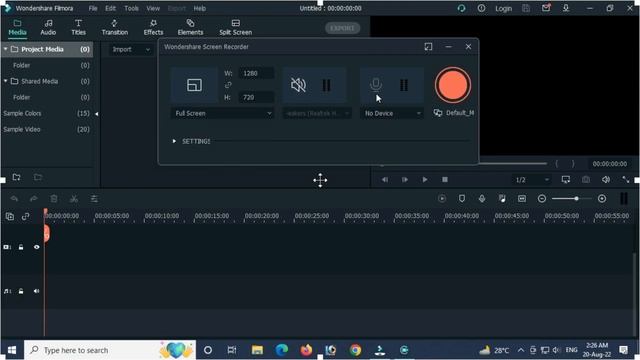Open the Help menu
This screenshot has height=360, width=640.
200,8
